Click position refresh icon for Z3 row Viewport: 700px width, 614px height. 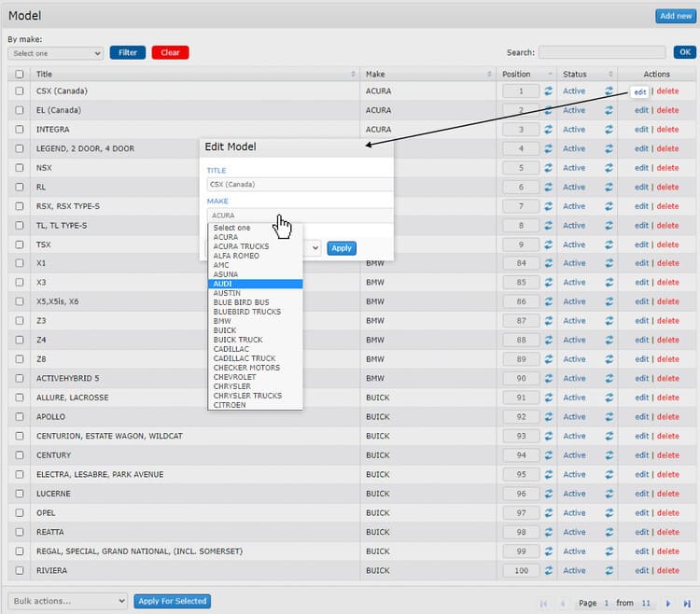coord(548,321)
